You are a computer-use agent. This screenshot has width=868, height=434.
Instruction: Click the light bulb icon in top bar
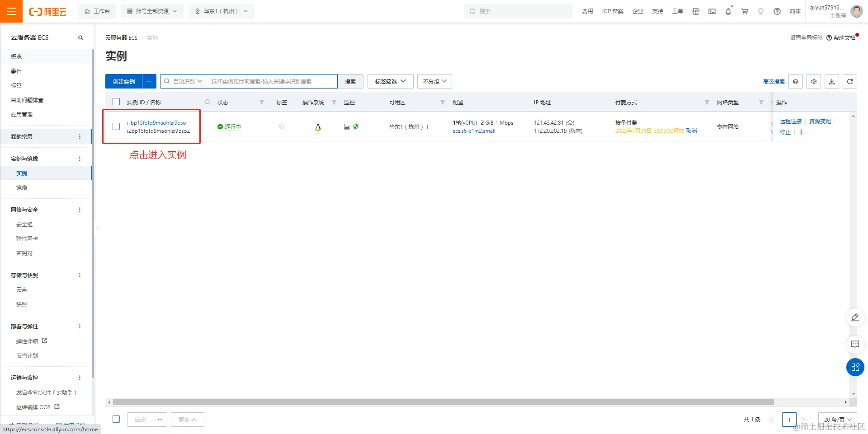[761, 11]
